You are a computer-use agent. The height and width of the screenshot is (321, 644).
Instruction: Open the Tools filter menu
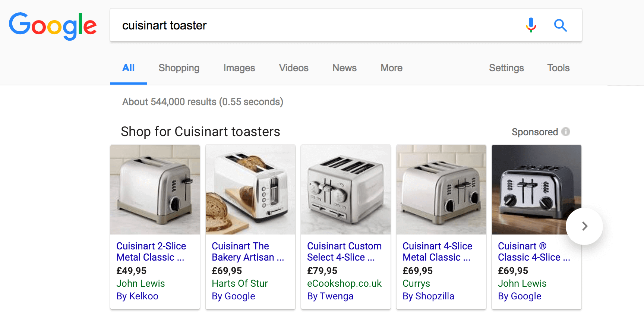coord(558,68)
